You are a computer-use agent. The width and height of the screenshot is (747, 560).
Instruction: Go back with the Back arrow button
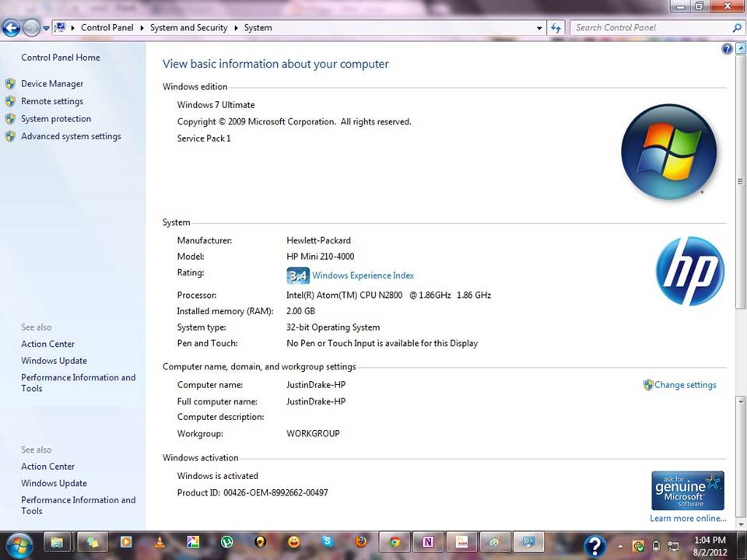tap(11, 28)
